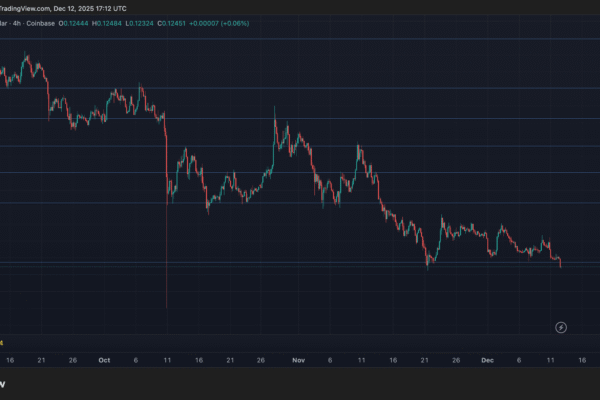Viewport: 600px width, 400px height.
Task: Click the latest candle at chart's right edge
Action: 561,264
